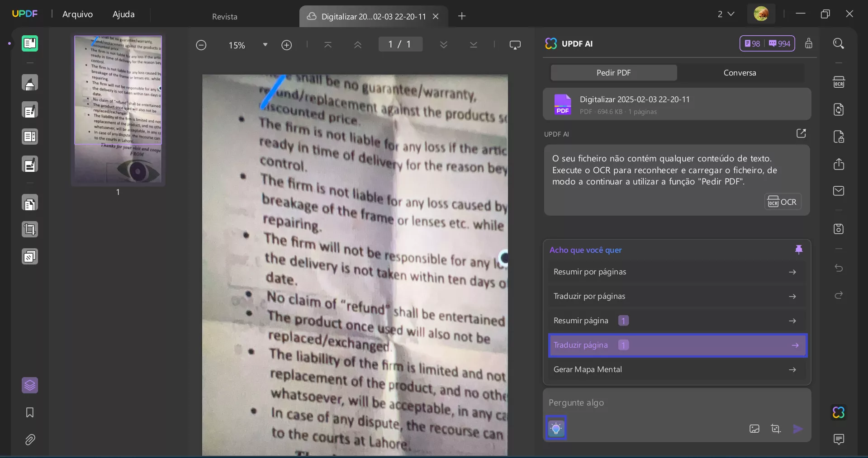868x458 pixels.
Task: Open the Edit PDF tool
Action: 30,110
